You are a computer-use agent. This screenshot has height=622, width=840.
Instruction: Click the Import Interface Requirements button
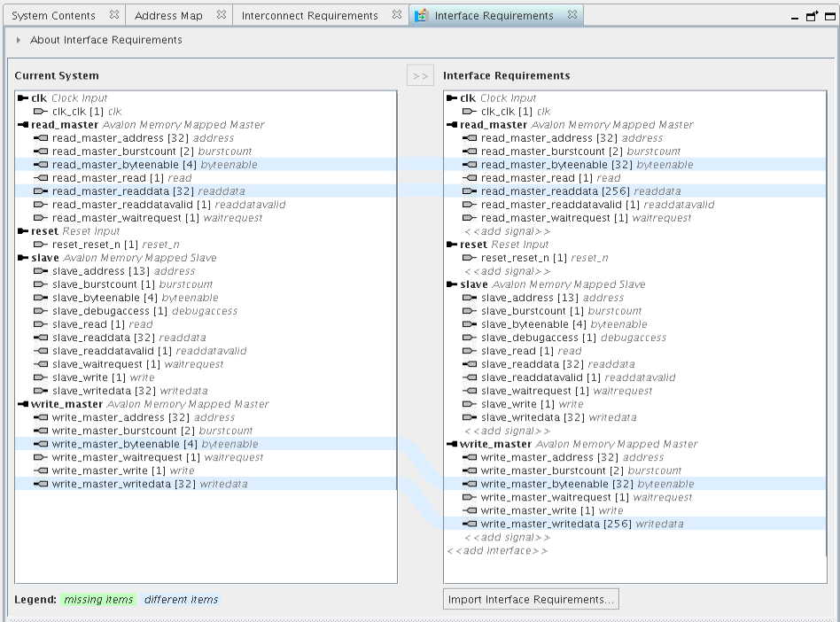tap(531, 600)
